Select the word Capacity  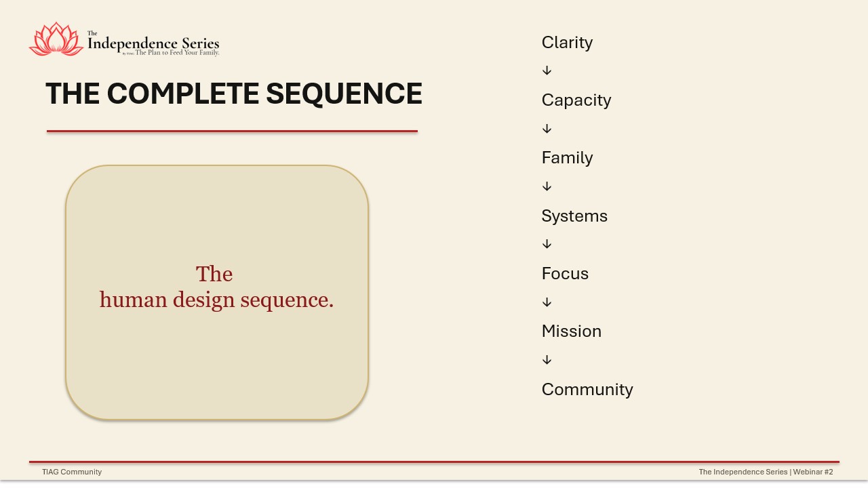coord(576,100)
